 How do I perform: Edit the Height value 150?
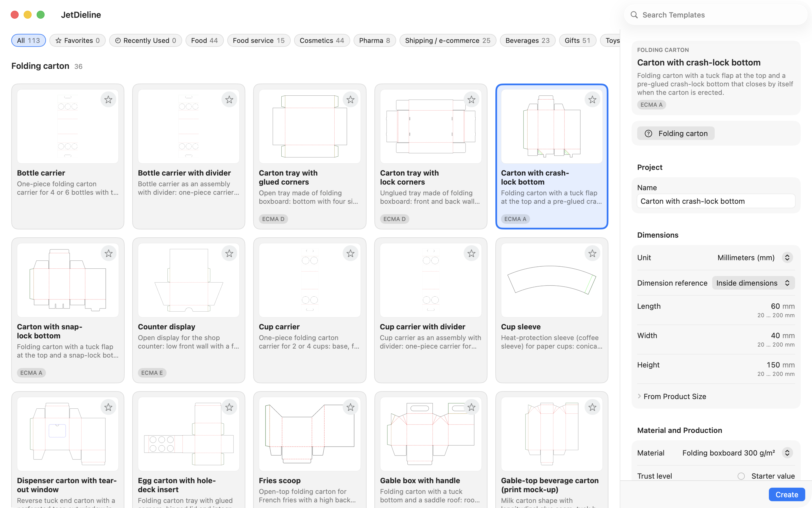773,365
